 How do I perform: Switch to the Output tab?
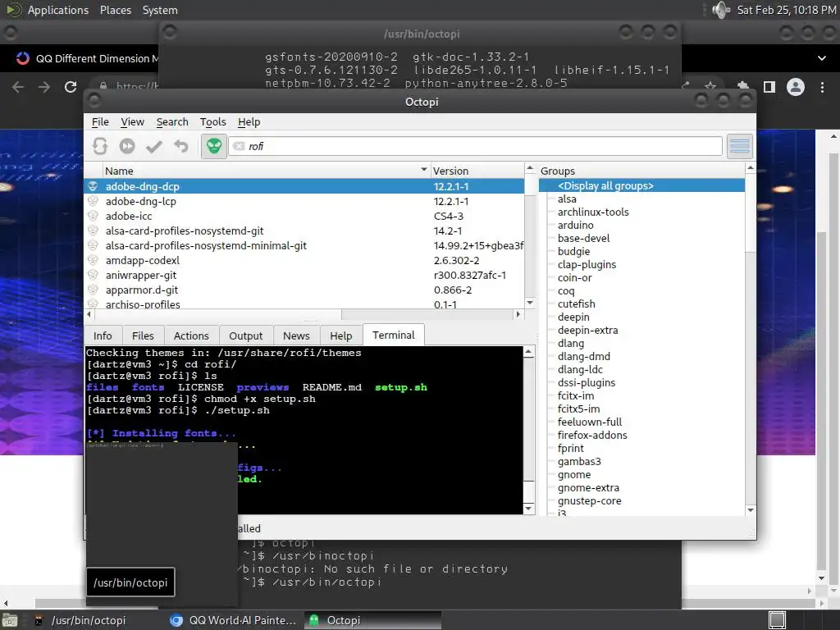coord(246,336)
